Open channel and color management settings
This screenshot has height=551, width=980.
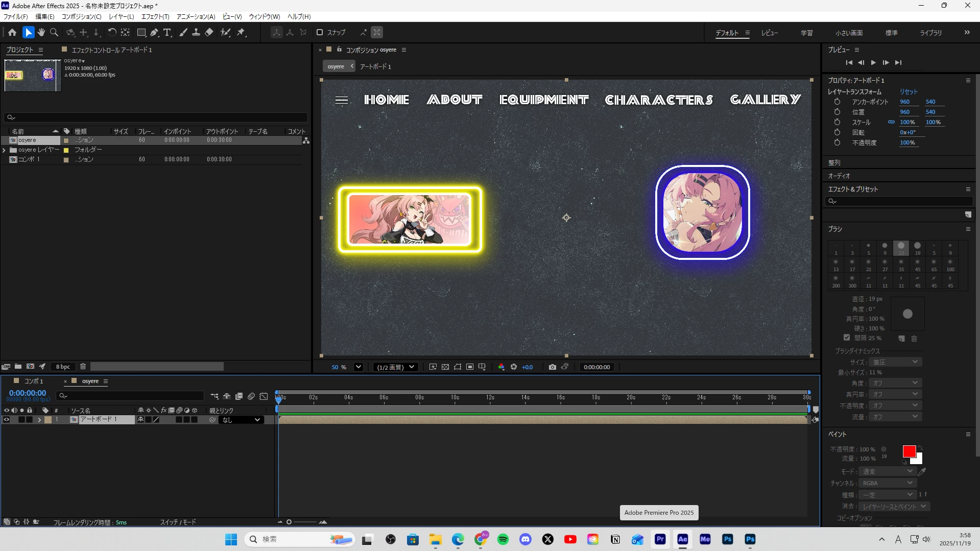pyautogui.click(x=501, y=367)
